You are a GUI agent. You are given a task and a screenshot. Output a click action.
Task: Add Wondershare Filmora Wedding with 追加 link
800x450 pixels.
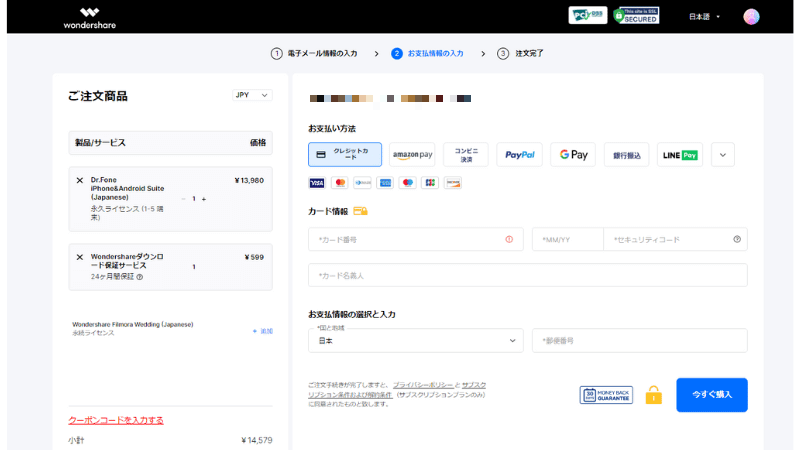263,331
